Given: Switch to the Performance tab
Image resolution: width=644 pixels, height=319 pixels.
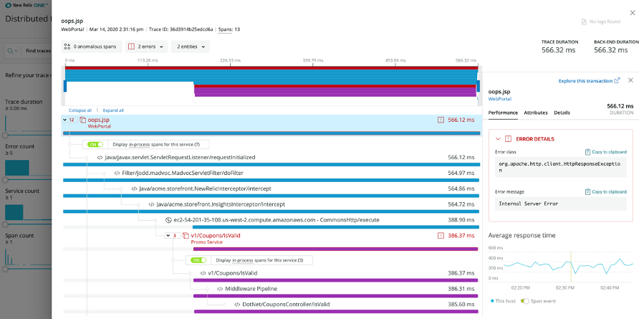Looking at the screenshot, I should 503,113.
